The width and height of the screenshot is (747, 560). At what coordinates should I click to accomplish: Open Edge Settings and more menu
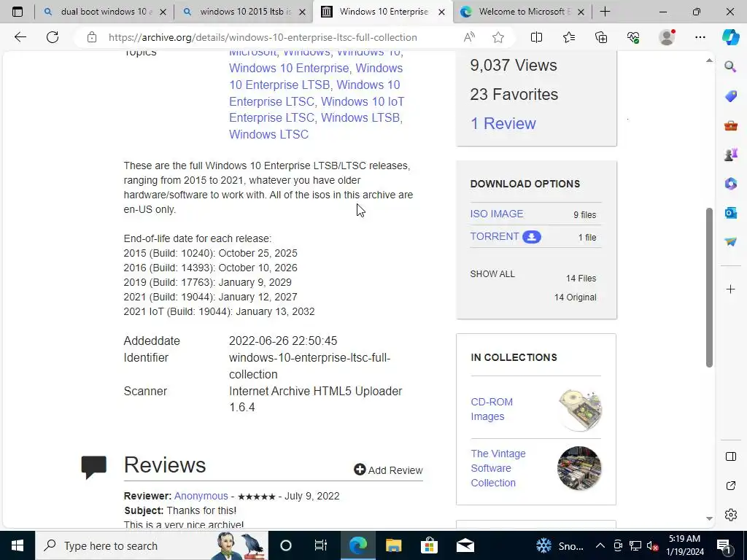700,37
